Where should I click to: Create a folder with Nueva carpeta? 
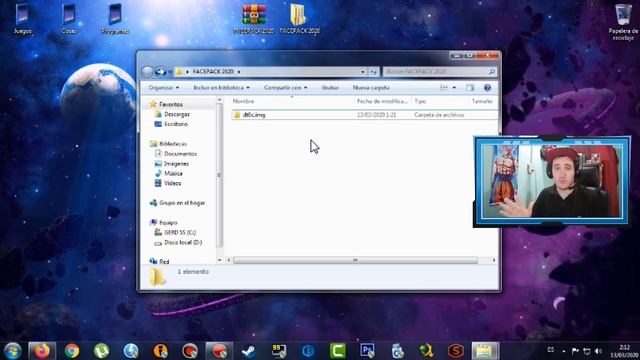371,88
